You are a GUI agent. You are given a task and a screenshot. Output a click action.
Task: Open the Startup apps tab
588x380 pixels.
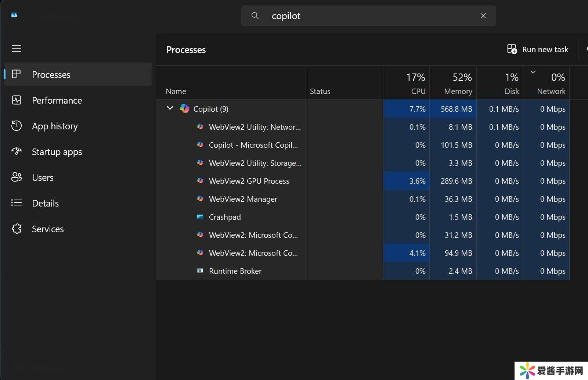pos(57,152)
